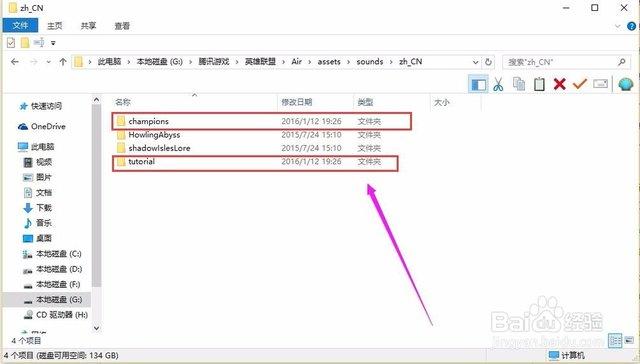The image size is (640, 364).
Task: Click the orange checkmark icon
Action: click(580, 84)
